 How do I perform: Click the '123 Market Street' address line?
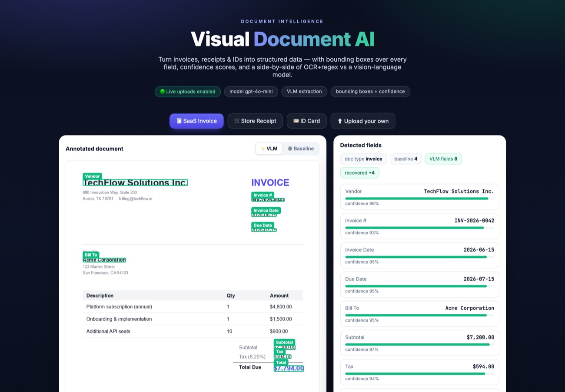click(x=99, y=266)
